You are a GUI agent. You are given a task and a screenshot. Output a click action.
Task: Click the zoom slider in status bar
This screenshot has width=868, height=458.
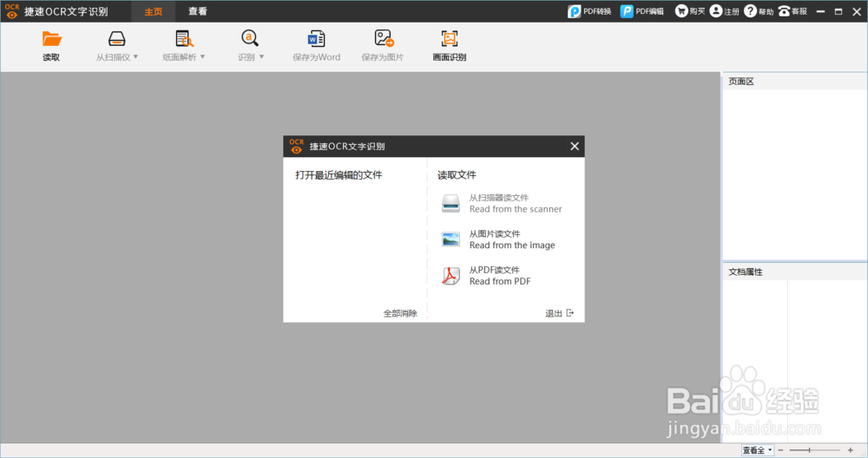point(816,450)
